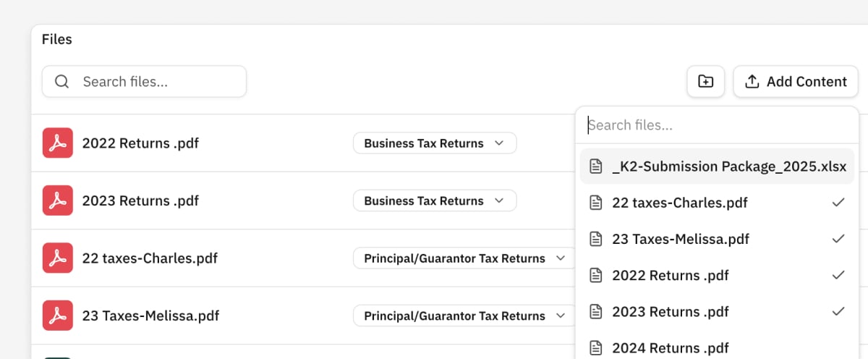Click the search box inside the dropdown panel
Image resolution: width=868 pixels, height=359 pixels.
(x=716, y=125)
